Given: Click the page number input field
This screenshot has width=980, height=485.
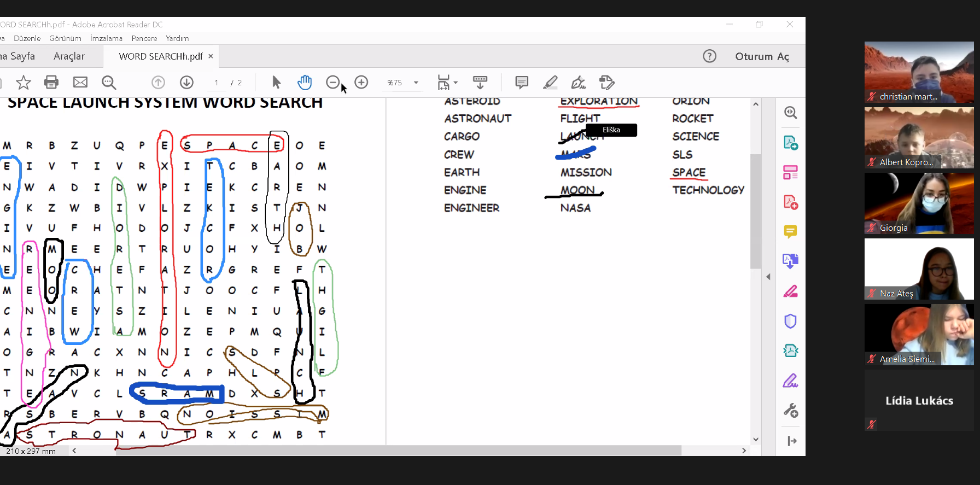Looking at the screenshot, I should [217, 83].
